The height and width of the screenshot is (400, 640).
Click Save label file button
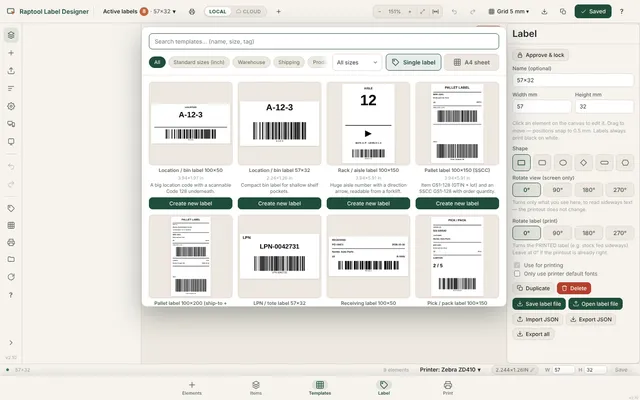[x=539, y=304]
